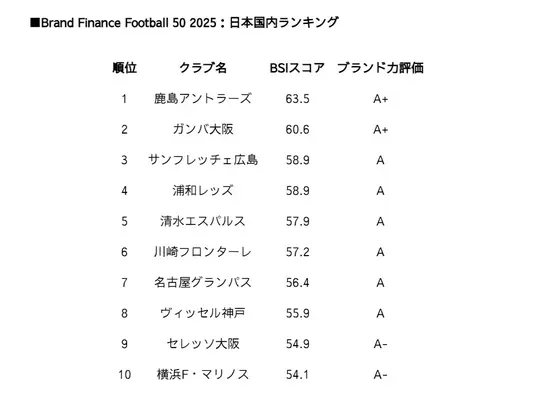Viewport: 536px width, 399px height.
Task: Select the 清水エスパルス row name
Action: click(203, 221)
